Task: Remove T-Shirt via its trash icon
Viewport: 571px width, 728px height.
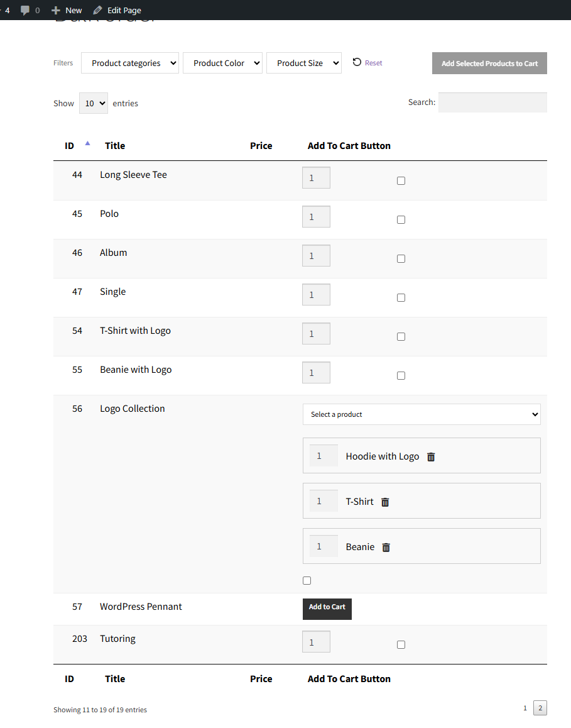Action: (x=385, y=502)
